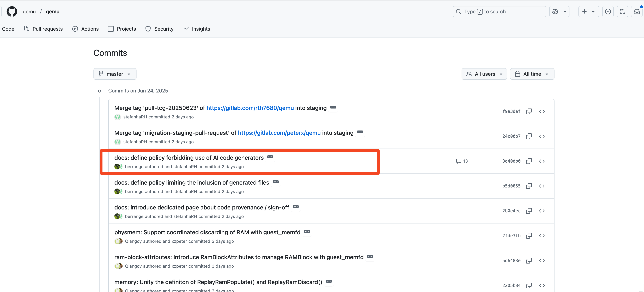Browse repository at commit 2205b84
644x292 pixels.
coord(542,286)
